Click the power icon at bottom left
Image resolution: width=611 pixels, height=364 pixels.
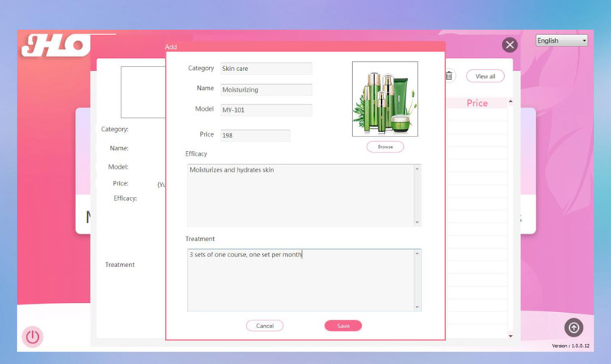click(32, 336)
